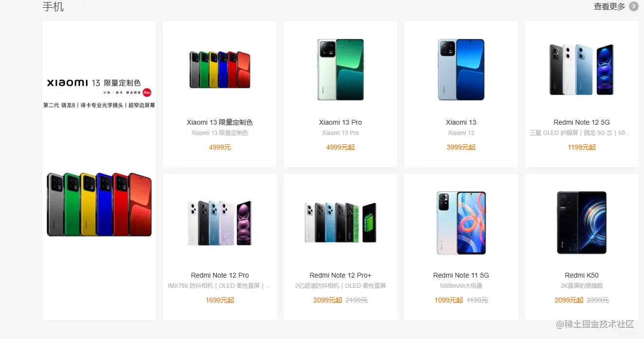Click the Xiaomi 13 限量定制色 multicolor phone image
Screen dimensions: 644x339
point(220,70)
